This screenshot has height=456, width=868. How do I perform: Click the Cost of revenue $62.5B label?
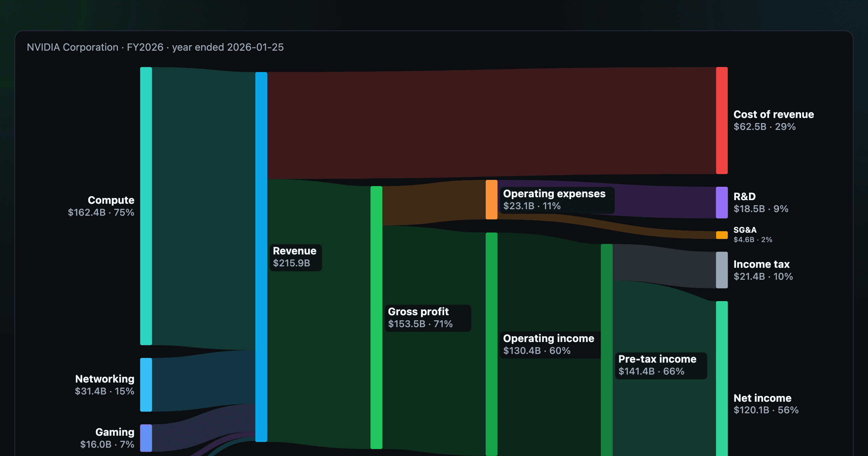774,121
